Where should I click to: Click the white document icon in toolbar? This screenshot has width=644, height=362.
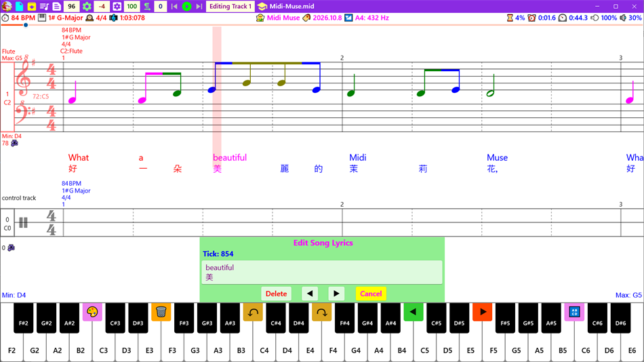click(57, 6)
